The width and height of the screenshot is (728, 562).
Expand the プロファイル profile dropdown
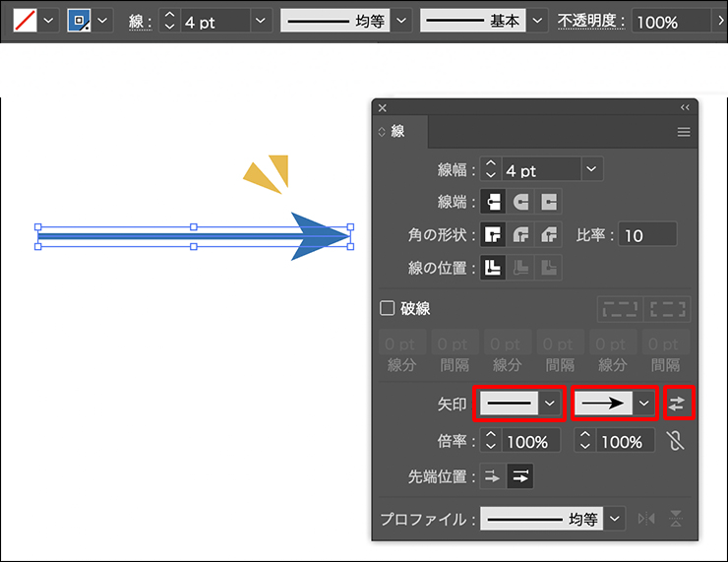(615, 519)
